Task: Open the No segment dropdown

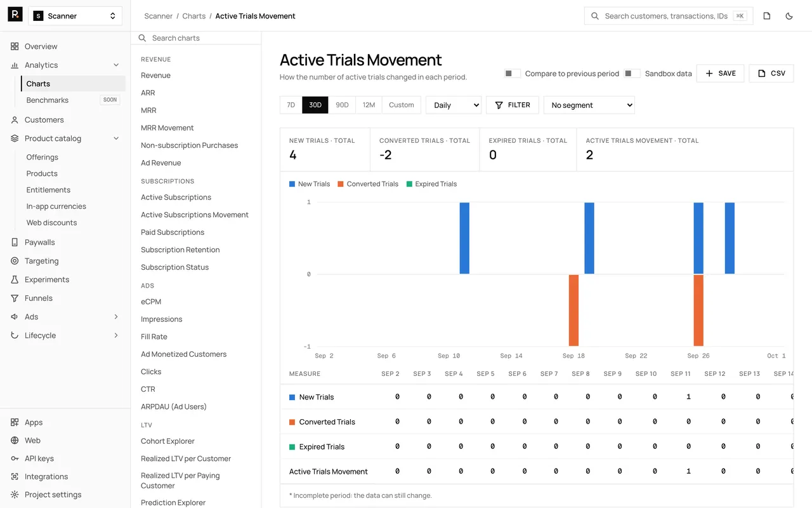Action: coord(589,105)
